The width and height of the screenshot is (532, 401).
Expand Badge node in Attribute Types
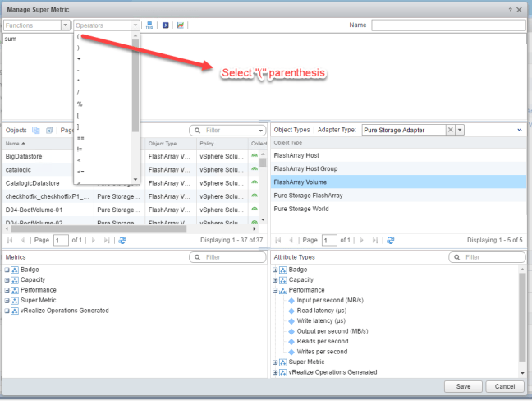(275, 269)
